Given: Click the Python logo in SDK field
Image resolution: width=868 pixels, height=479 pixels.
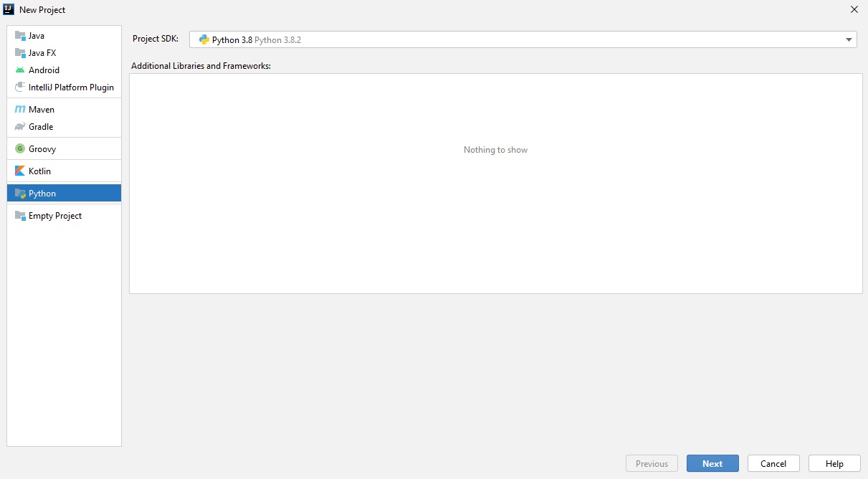Looking at the screenshot, I should pyautogui.click(x=204, y=39).
